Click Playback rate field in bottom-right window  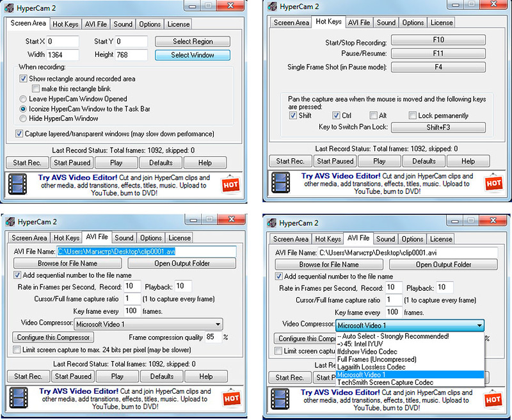pyautogui.click(x=445, y=287)
